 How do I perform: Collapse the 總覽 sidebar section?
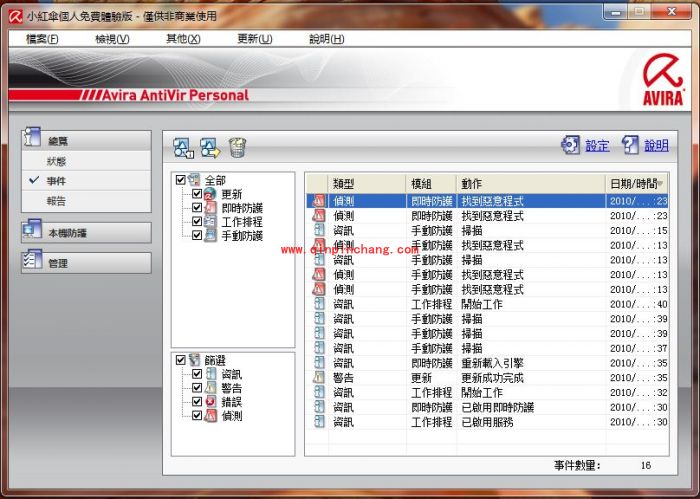[x=86, y=141]
